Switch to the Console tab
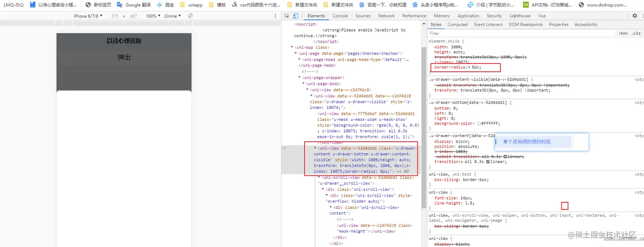This screenshot has width=644, height=247. click(340, 16)
